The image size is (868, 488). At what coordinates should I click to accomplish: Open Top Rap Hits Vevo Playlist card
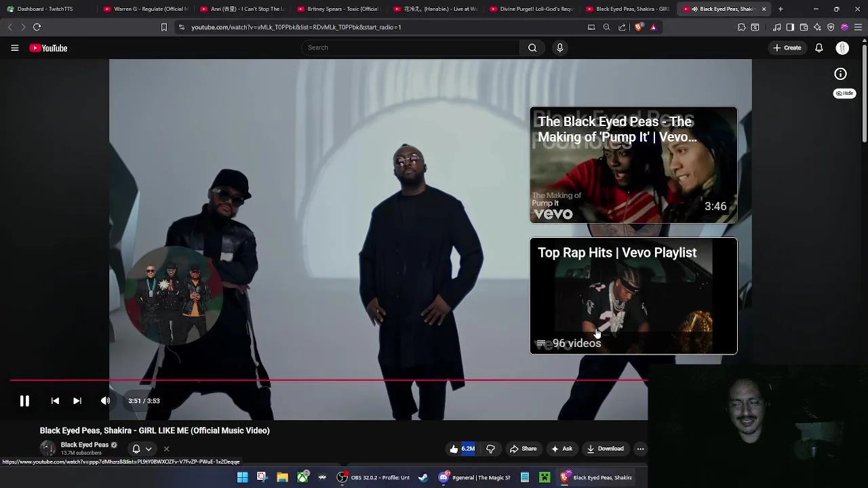[633, 296]
